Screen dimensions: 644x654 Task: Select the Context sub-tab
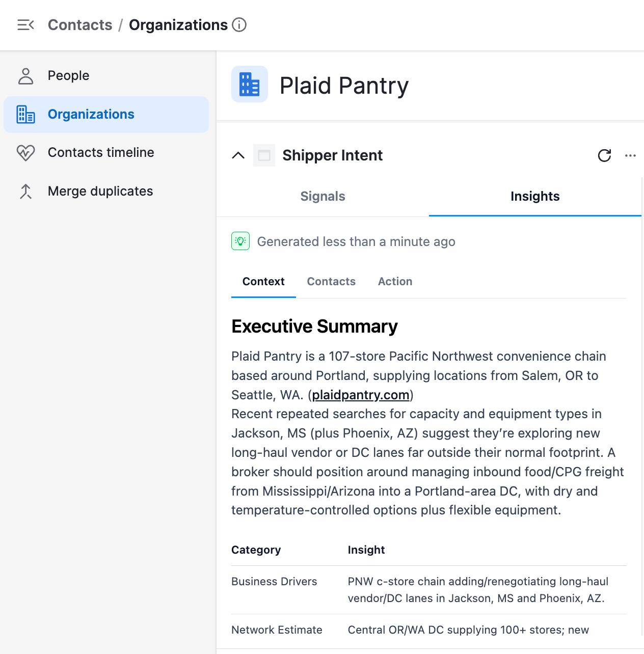click(x=263, y=282)
